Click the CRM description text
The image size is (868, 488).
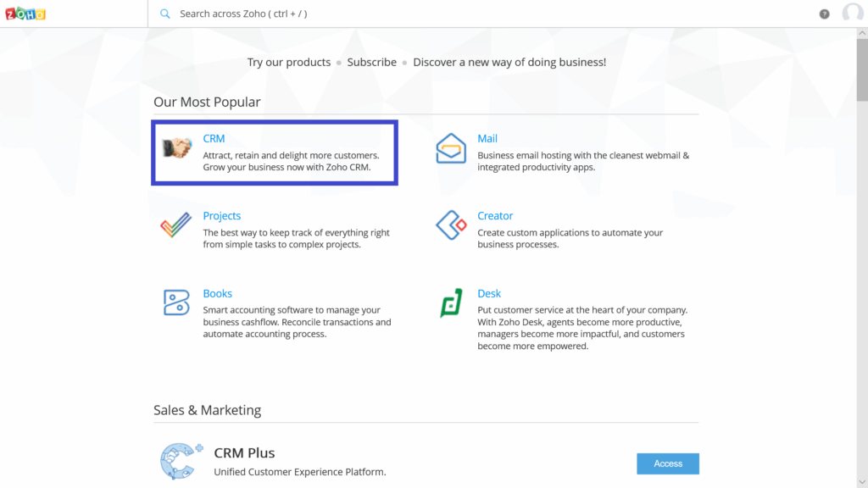tap(292, 161)
